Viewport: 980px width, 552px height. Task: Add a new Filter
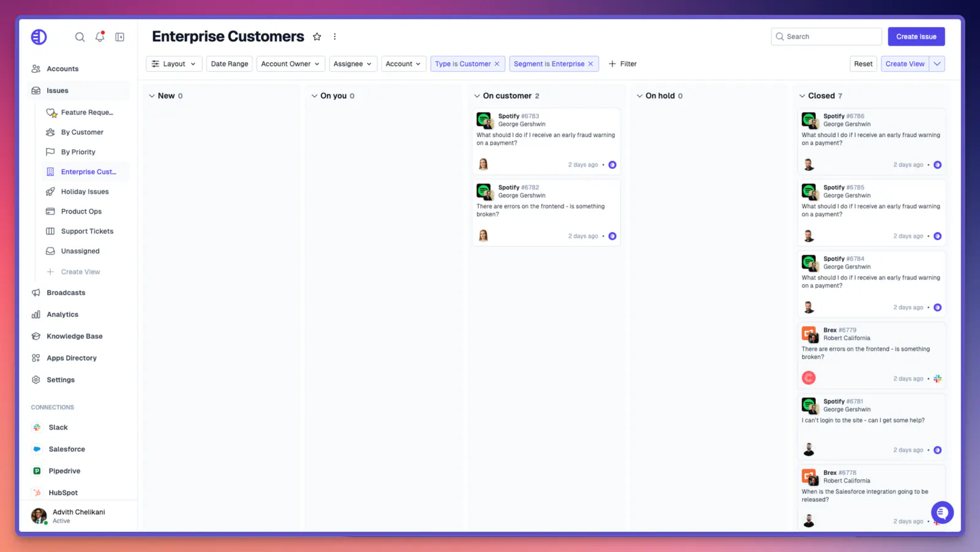click(x=622, y=64)
